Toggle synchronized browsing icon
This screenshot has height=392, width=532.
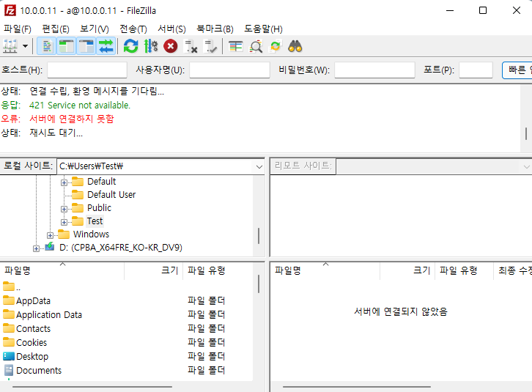276,46
